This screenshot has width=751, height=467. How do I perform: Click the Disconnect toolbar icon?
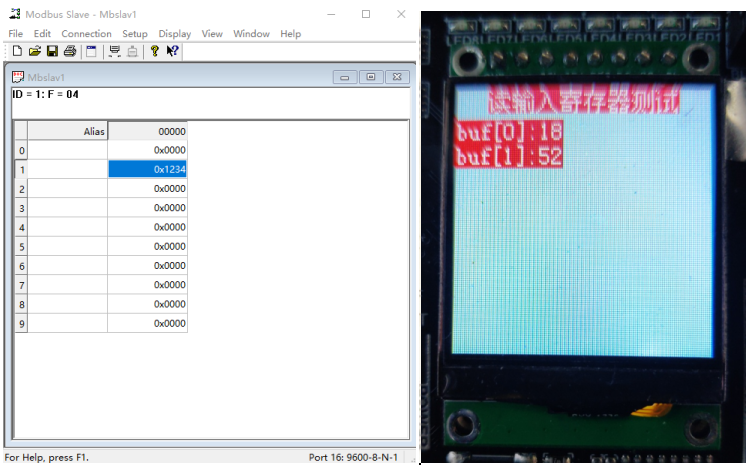coord(133,51)
